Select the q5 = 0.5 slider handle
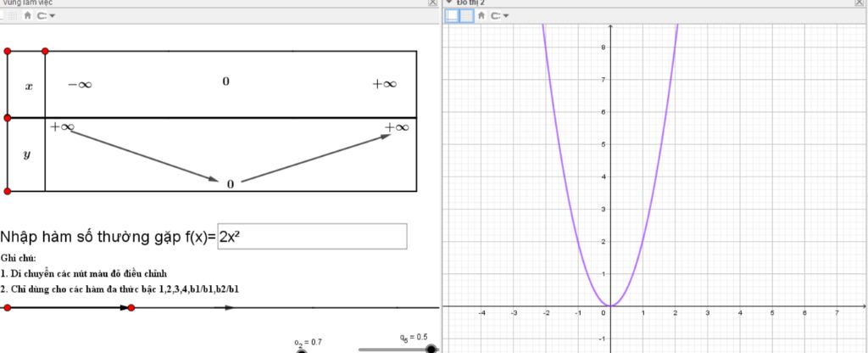Image resolution: width=868 pixels, height=353 pixels. 431,349
